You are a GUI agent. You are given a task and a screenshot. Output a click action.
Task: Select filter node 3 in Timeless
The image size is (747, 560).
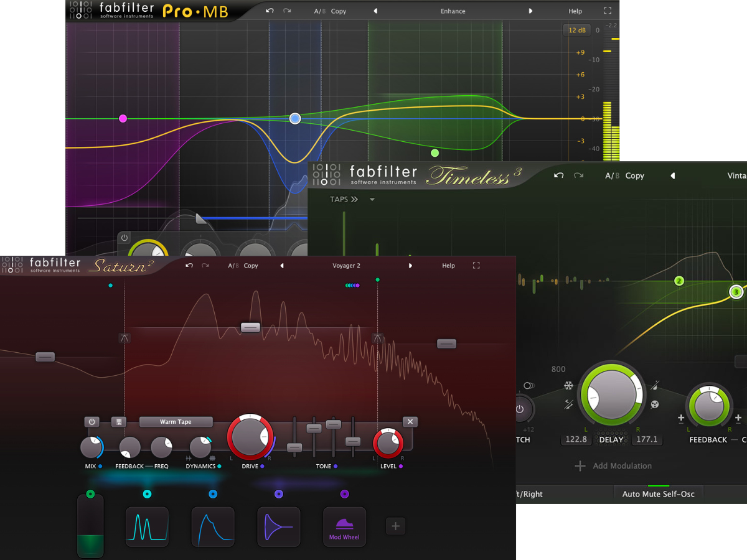736,291
